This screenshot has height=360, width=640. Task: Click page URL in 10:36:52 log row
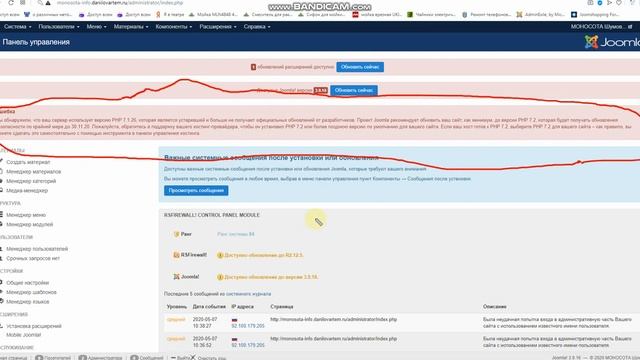[x=333, y=338]
